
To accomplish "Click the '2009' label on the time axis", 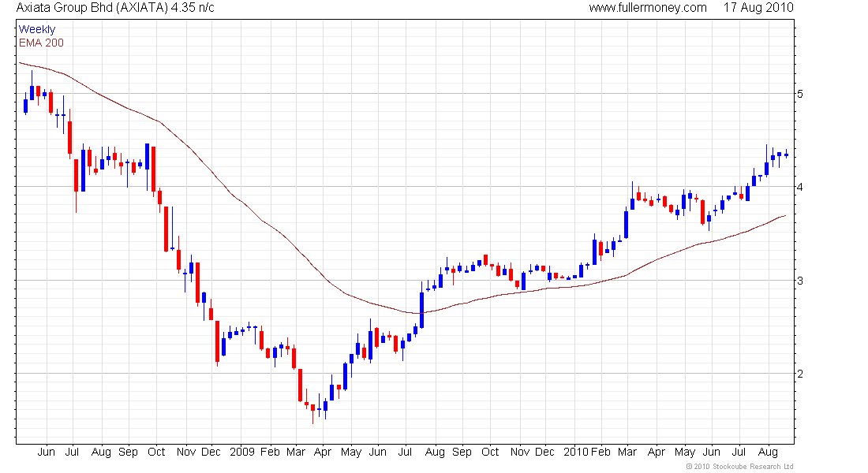I will point(242,452).
